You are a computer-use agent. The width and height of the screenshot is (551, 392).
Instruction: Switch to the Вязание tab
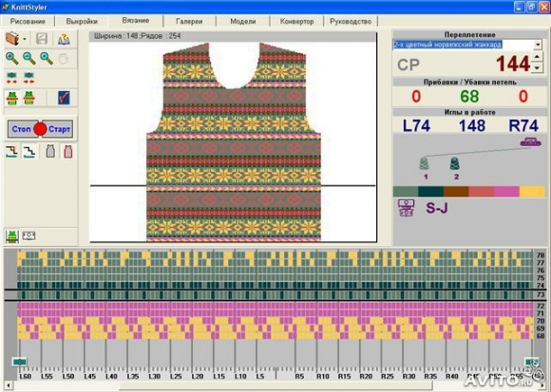tap(136, 20)
